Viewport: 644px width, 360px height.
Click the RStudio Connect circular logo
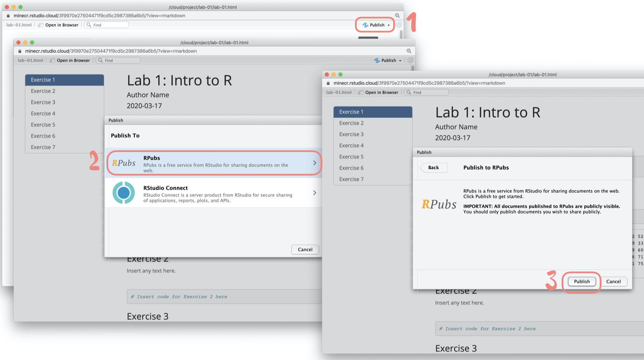click(124, 193)
